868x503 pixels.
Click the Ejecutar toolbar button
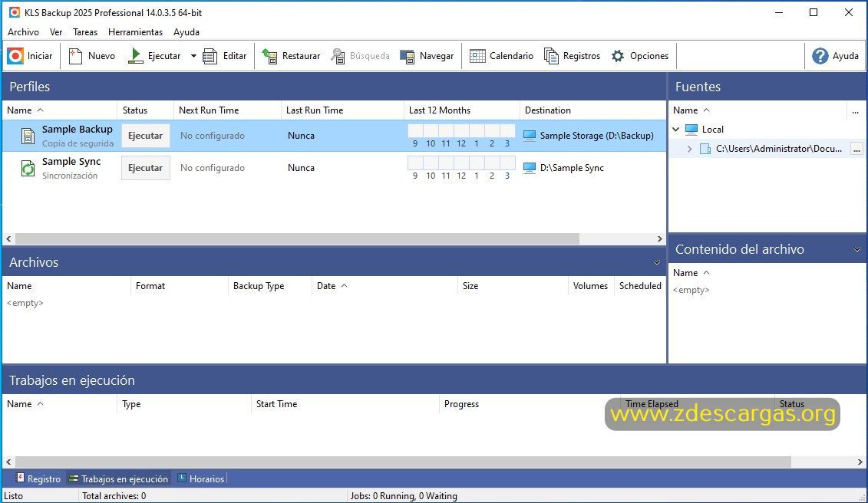pyautogui.click(x=154, y=56)
